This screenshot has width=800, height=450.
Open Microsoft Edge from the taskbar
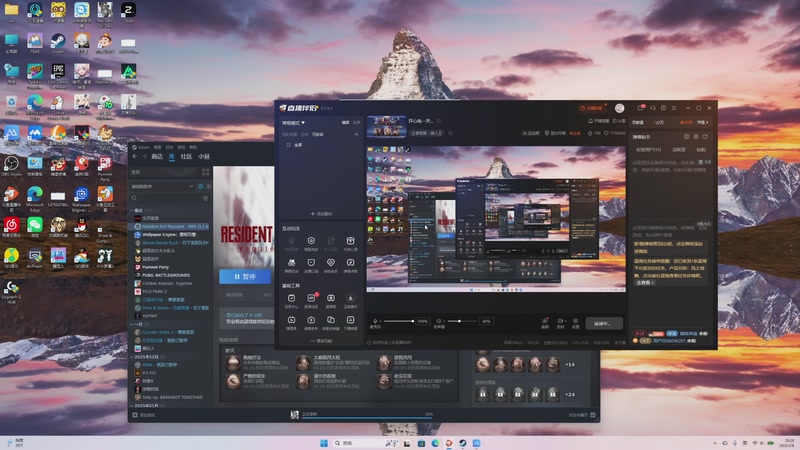(x=435, y=443)
